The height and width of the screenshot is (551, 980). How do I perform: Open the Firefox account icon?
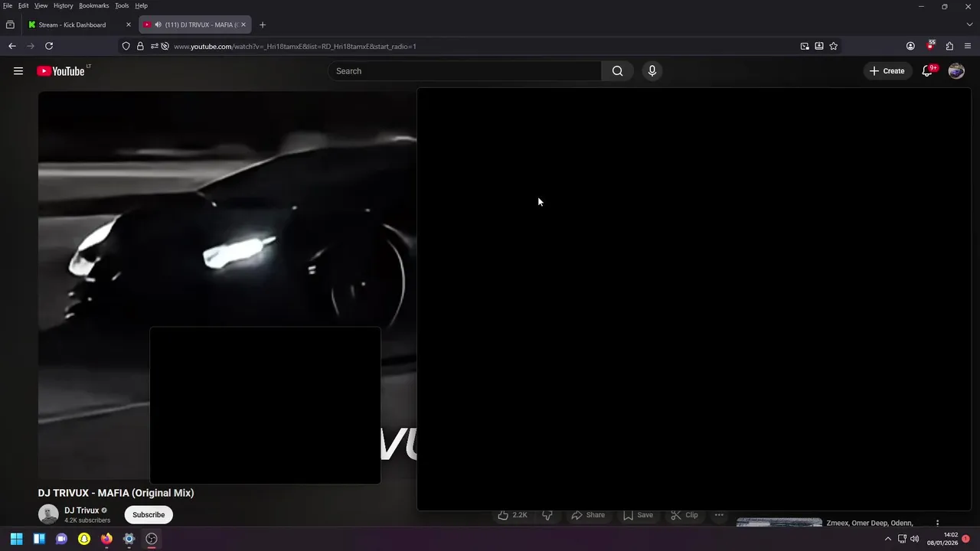(x=910, y=46)
